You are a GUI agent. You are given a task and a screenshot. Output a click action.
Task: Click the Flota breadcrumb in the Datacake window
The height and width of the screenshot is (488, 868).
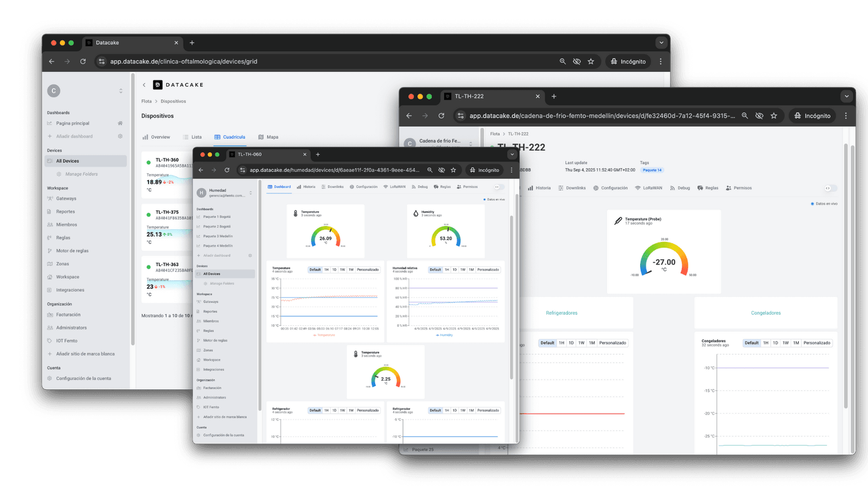(x=147, y=102)
